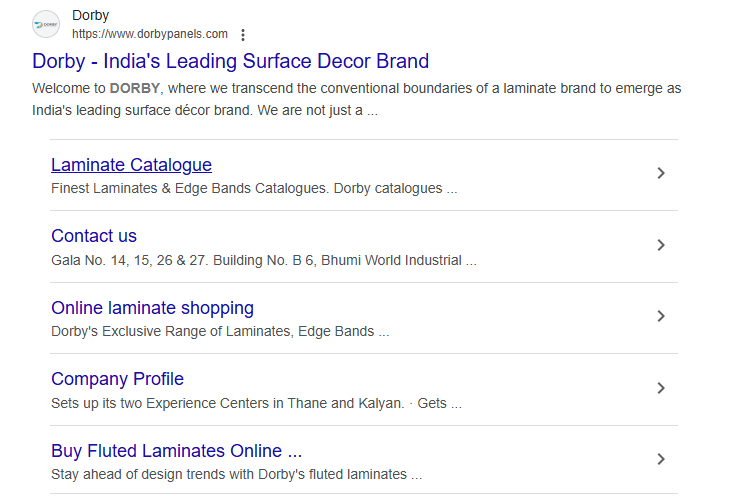729x496 pixels.
Task: Click the Gala No. 14 address snippet
Action: click(264, 260)
